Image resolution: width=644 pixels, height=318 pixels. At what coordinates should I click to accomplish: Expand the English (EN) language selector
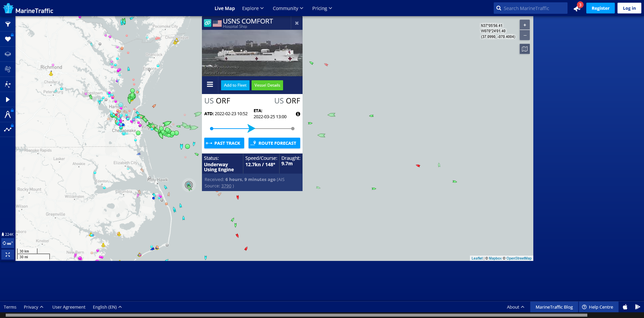click(107, 307)
